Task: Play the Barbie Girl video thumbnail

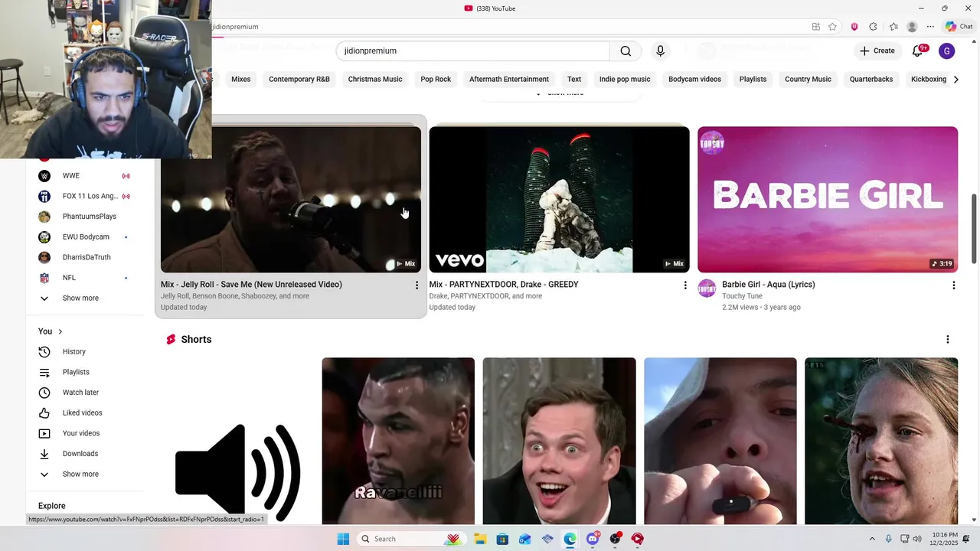Action: tap(828, 199)
